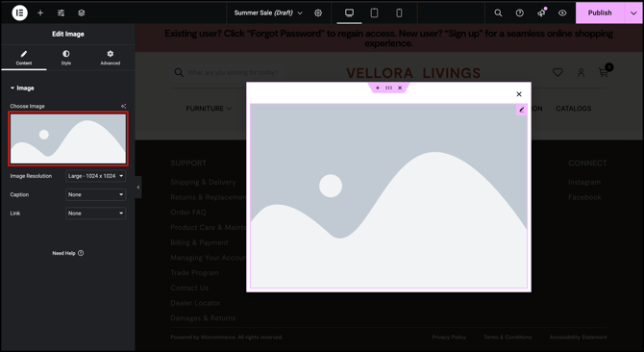This screenshot has height=352, width=644.
Task: Select the Style tab
Action: coord(66,58)
